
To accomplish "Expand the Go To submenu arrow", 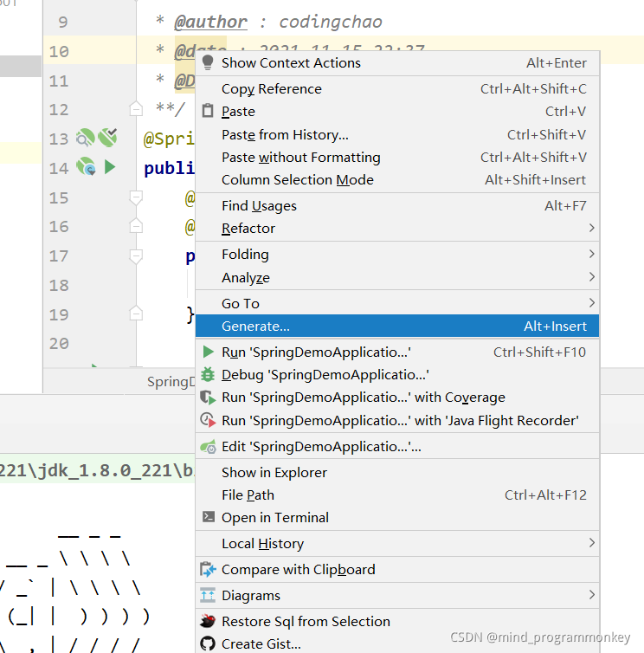I will [x=591, y=303].
